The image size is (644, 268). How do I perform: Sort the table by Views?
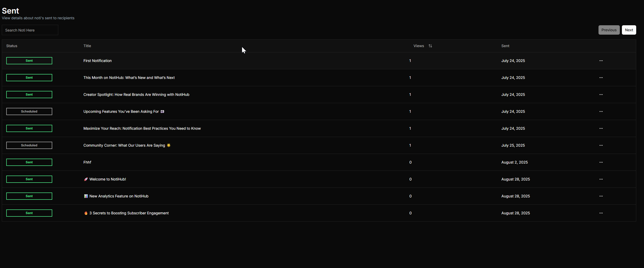(x=430, y=46)
